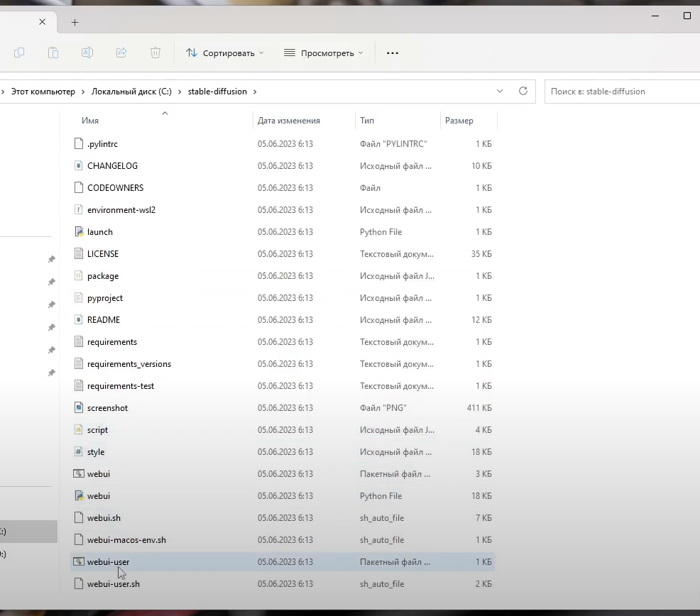The image size is (700, 616).
Task: Sort by the Размер column header
Action: click(x=459, y=121)
